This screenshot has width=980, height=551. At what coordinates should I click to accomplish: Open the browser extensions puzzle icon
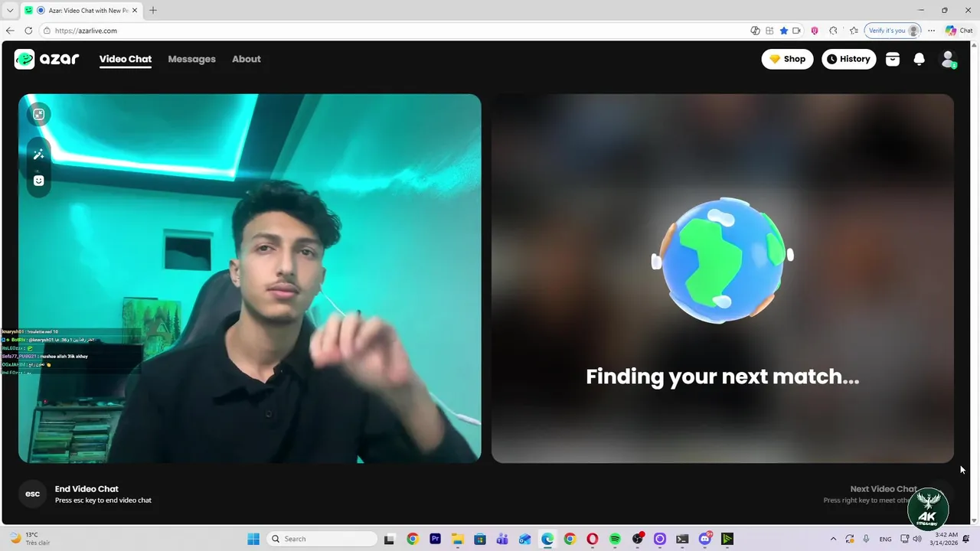coord(834,31)
